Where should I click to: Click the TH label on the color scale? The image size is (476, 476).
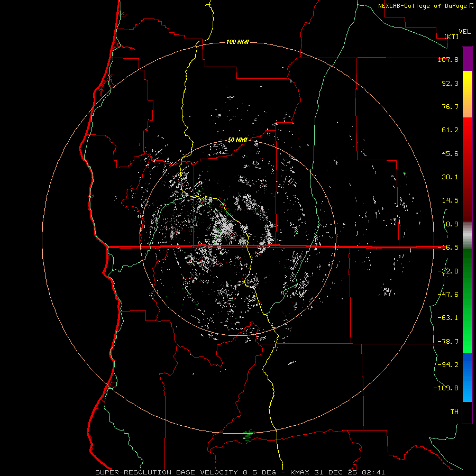[454, 412]
